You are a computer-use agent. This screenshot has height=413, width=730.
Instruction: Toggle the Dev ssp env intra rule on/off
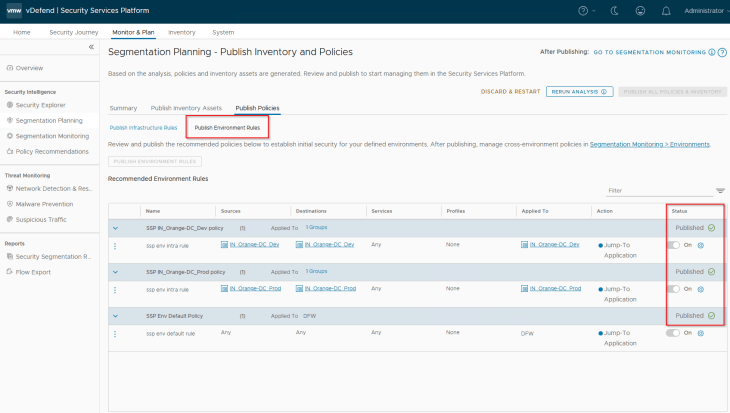click(x=674, y=245)
